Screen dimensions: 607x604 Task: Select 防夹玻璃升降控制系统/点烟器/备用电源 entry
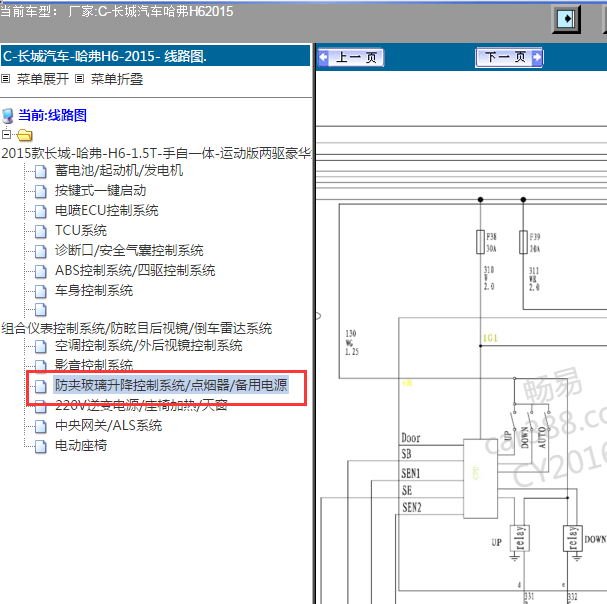(171, 385)
